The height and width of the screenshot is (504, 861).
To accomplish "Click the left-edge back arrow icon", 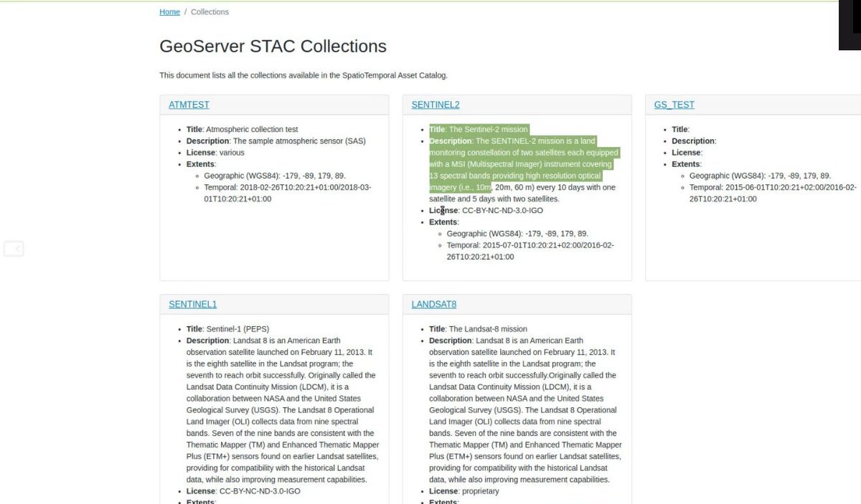I will click(x=14, y=249).
